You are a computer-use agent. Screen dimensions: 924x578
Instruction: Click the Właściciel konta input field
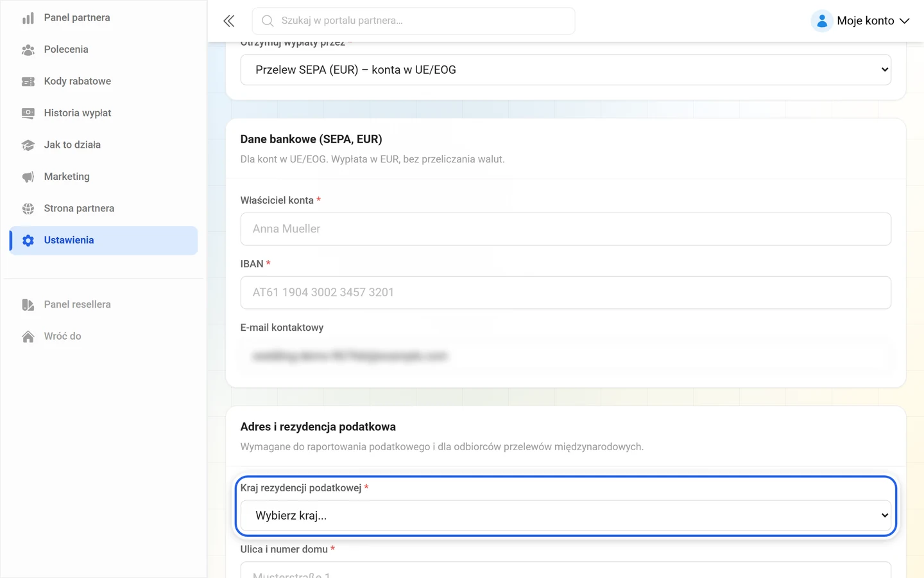[565, 229]
